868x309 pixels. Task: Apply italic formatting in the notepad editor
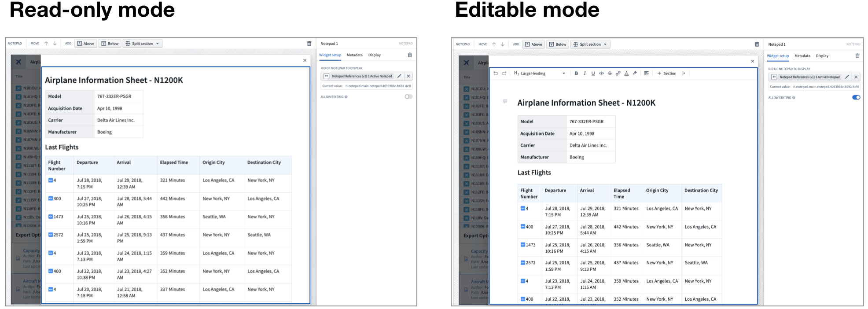point(585,74)
